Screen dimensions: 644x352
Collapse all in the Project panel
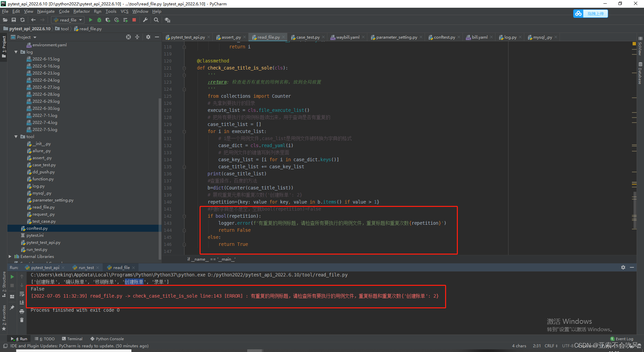(x=137, y=37)
